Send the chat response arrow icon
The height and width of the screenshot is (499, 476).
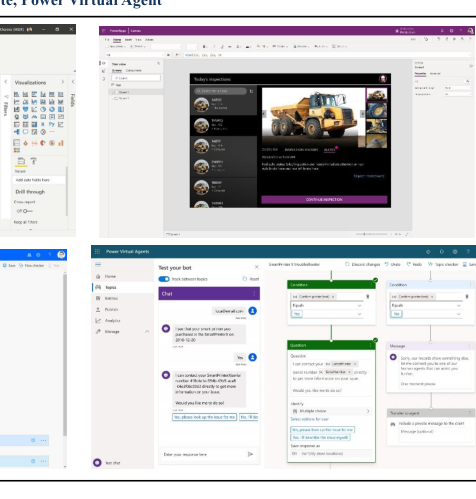tap(250, 454)
